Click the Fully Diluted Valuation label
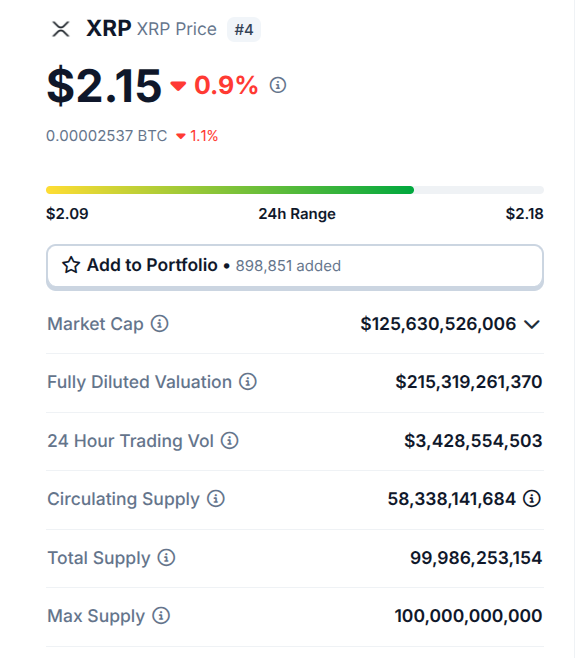This screenshot has width=576, height=658. point(139,382)
